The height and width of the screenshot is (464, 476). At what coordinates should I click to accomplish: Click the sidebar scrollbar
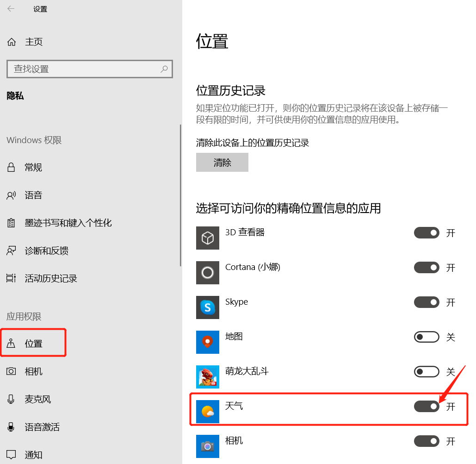point(180,199)
